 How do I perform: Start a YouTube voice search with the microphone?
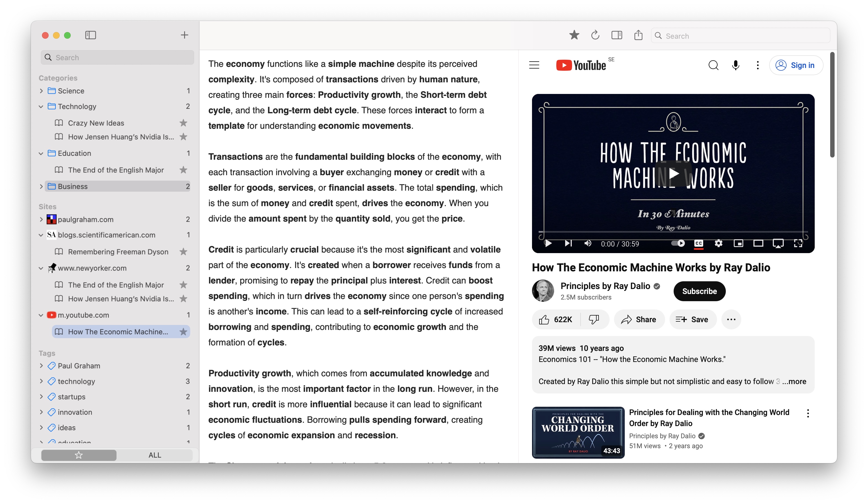(x=735, y=65)
